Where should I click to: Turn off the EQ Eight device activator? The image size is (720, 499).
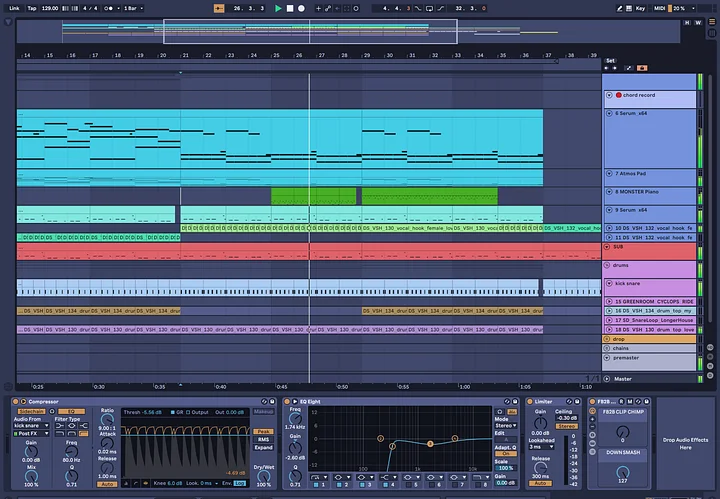287,402
